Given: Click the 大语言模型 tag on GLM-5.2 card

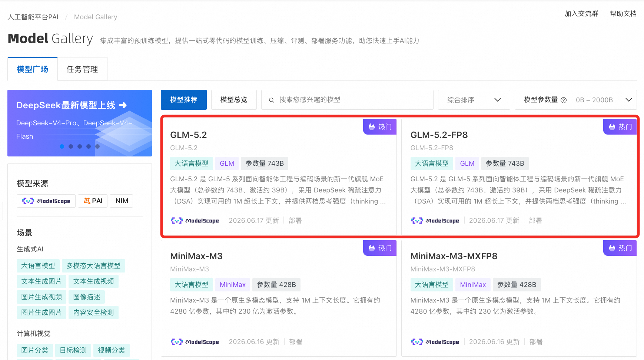Looking at the screenshot, I should [x=192, y=164].
